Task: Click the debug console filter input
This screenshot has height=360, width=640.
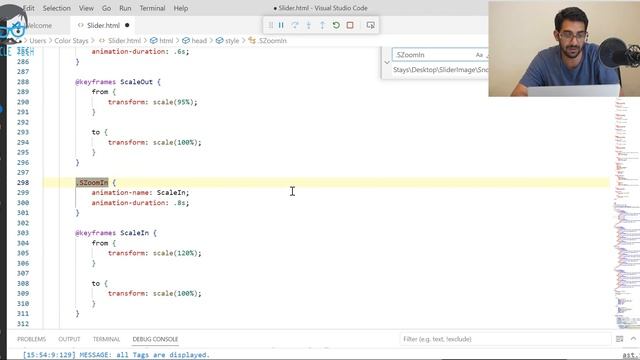Action: [504, 339]
